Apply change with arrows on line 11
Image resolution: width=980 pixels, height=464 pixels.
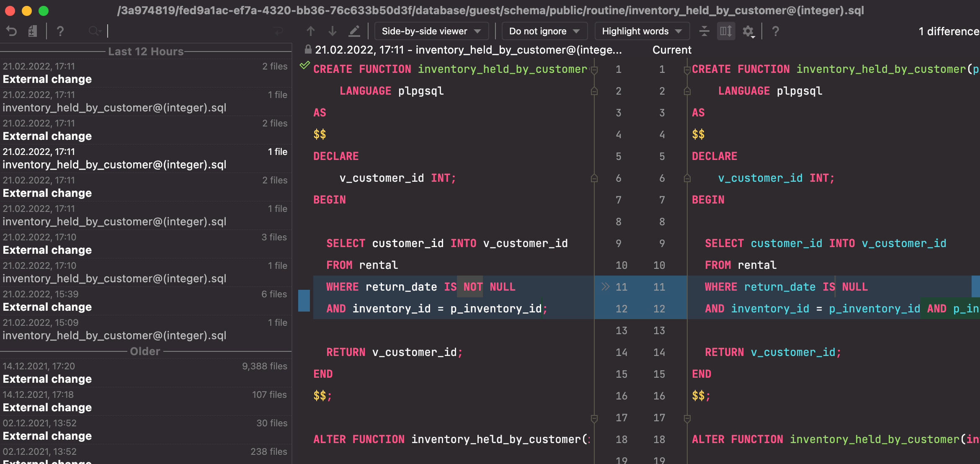pyautogui.click(x=605, y=286)
